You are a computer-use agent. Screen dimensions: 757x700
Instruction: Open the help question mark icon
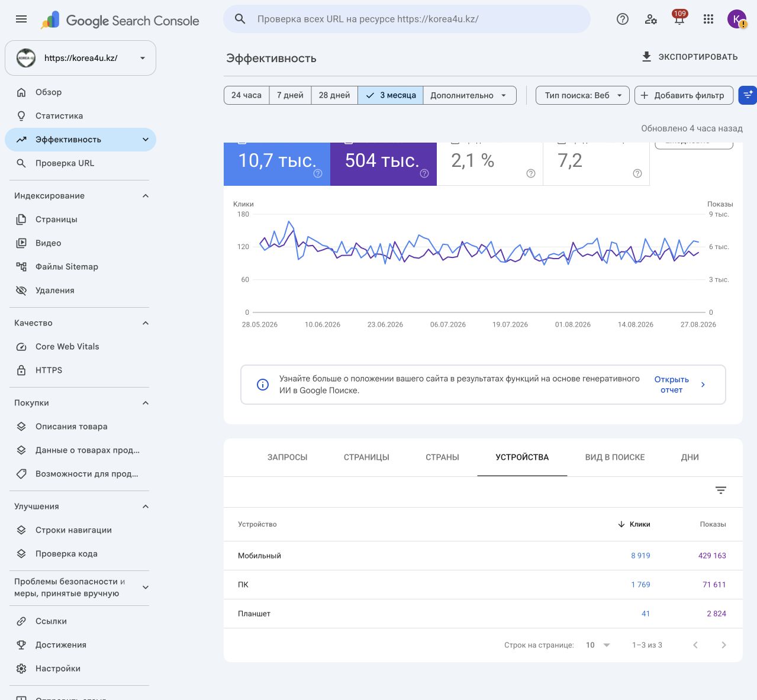point(623,20)
